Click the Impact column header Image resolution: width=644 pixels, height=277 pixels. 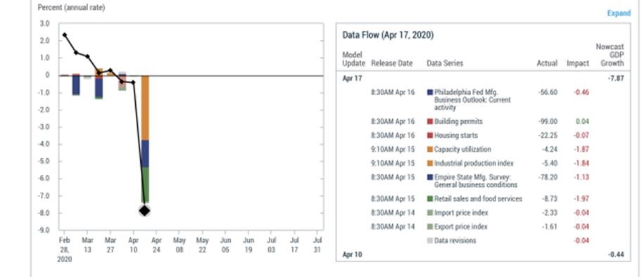[578, 63]
